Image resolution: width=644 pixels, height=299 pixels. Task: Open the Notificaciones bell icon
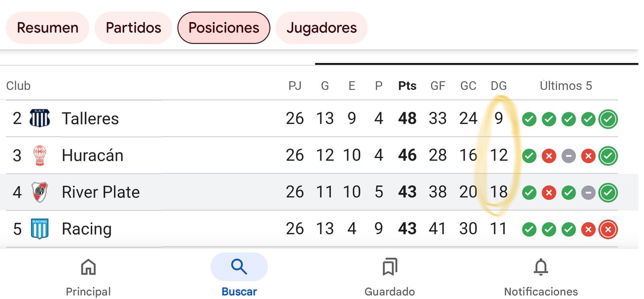click(x=541, y=267)
